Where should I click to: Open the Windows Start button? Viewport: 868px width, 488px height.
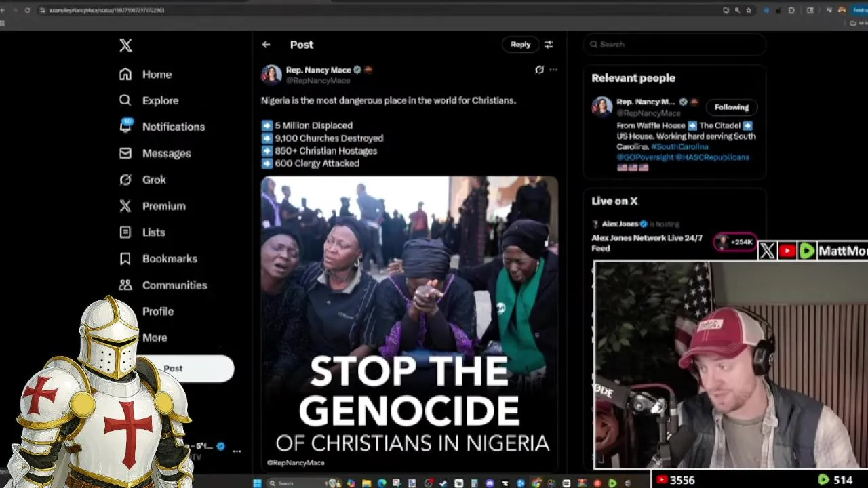(x=257, y=483)
